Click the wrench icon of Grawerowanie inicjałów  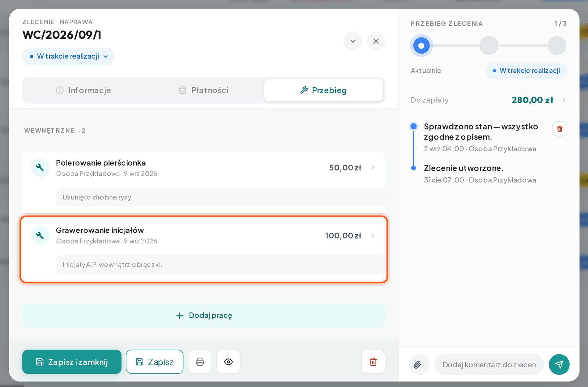tap(40, 235)
